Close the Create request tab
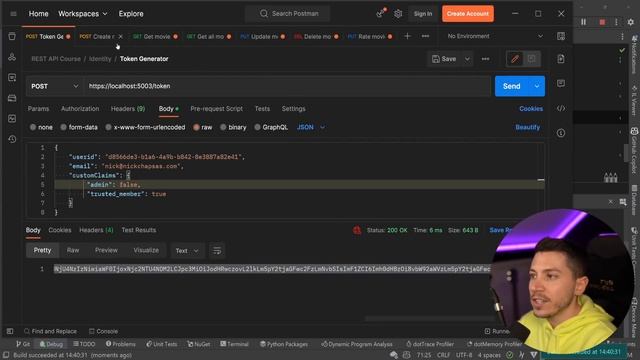This screenshot has height=360, width=640. click(x=120, y=36)
